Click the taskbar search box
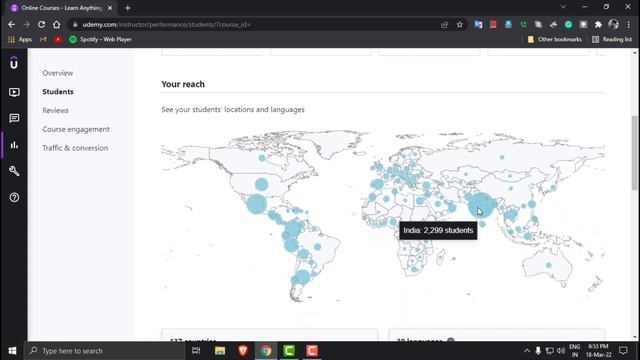The height and width of the screenshot is (360, 640). coord(104,351)
